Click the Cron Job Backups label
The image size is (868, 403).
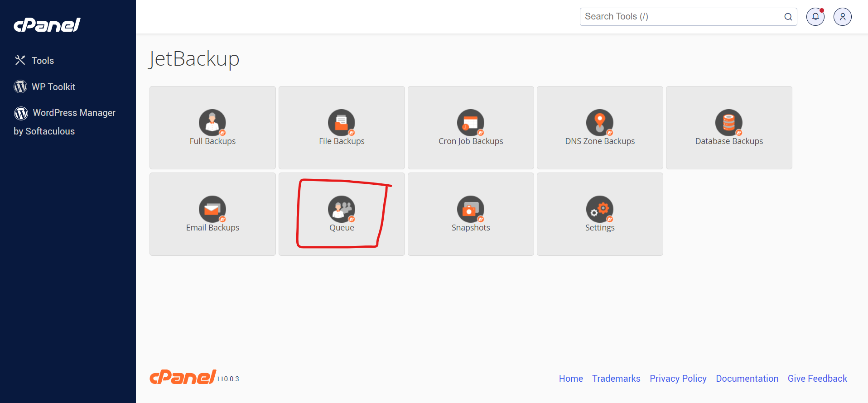pos(471,141)
